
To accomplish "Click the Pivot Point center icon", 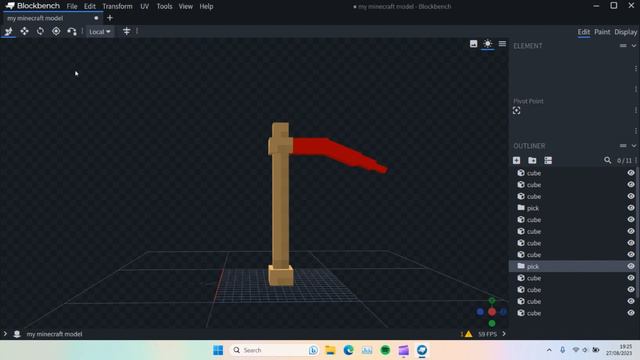I will pos(516,111).
